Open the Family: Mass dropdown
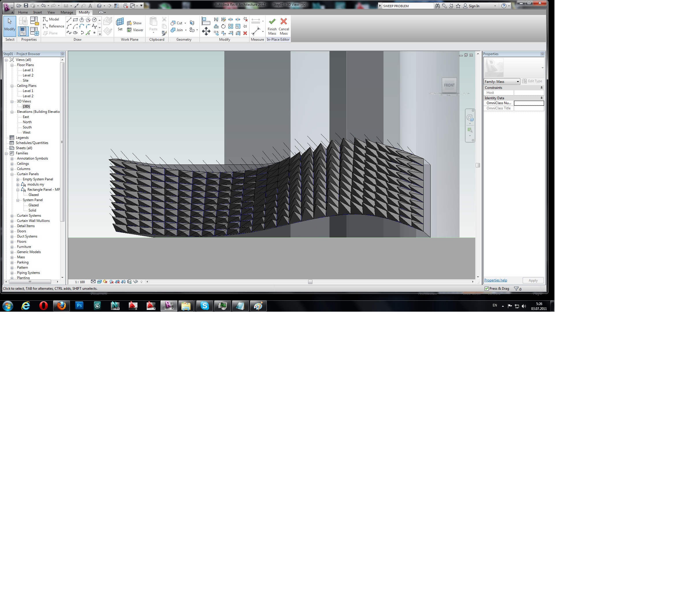Viewport: 700px width, 591px height. pos(502,81)
